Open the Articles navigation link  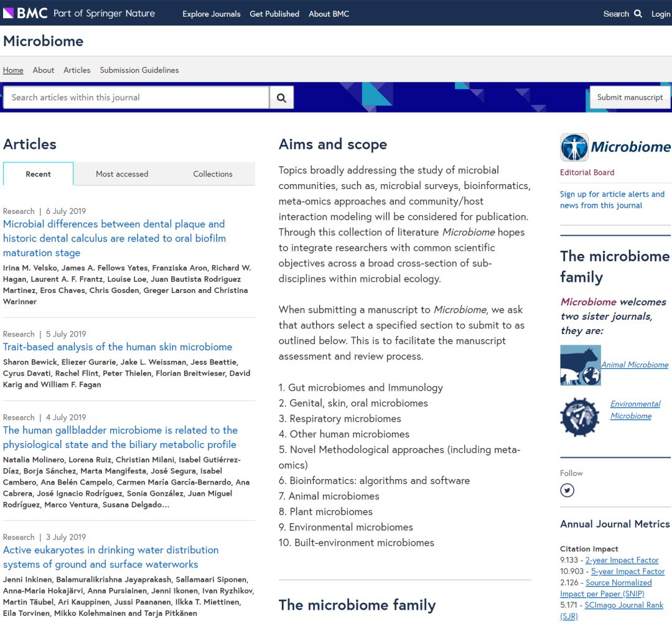tap(77, 70)
